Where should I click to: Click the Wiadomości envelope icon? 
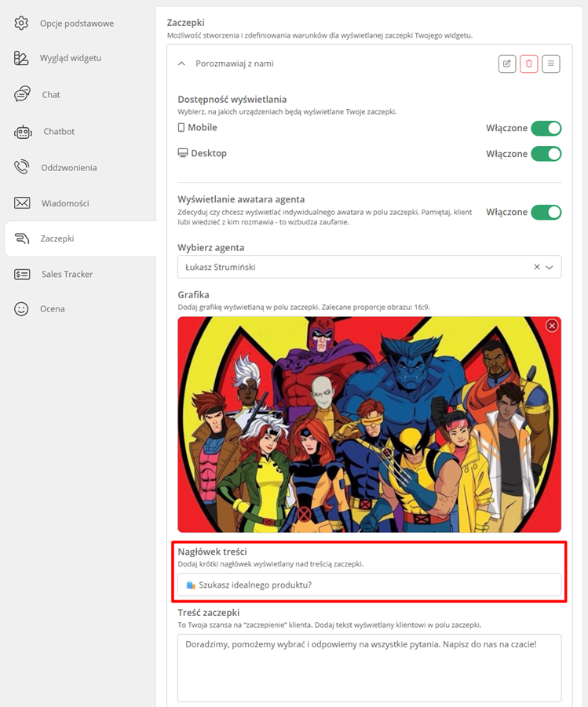click(22, 203)
